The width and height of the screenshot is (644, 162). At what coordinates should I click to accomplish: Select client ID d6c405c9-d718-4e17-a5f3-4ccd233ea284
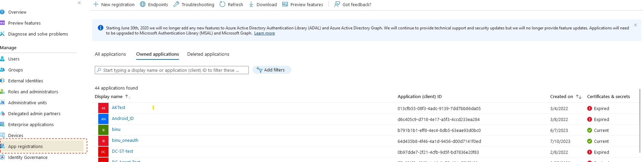pos(439,120)
